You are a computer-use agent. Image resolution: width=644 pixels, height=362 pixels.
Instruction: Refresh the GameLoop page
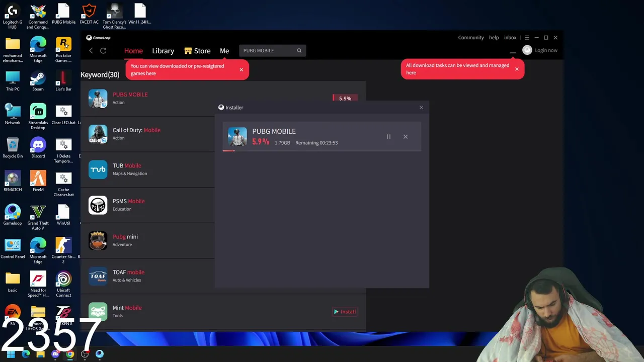103,51
